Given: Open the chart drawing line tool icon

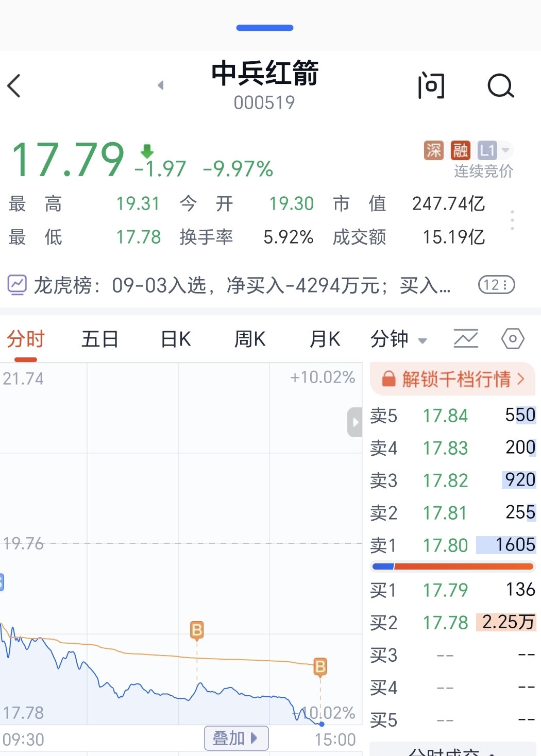Looking at the screenshot, I should (x=466, y=339).
